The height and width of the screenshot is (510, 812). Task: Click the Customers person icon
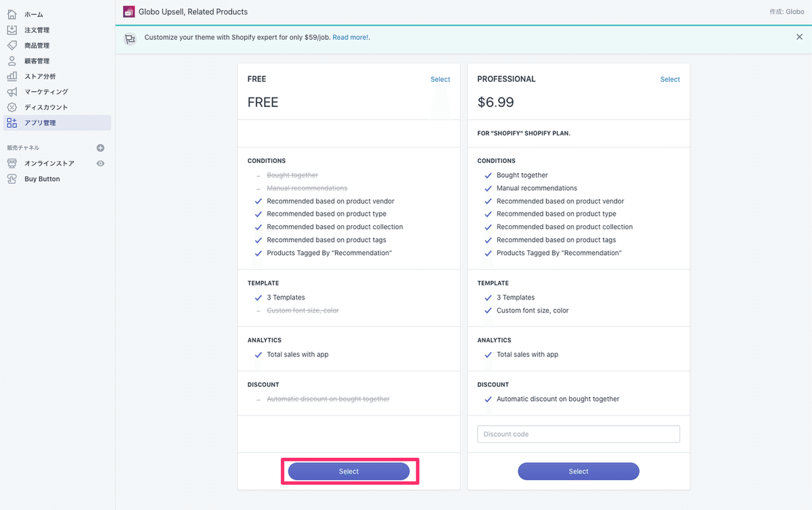tap(12, 61)
